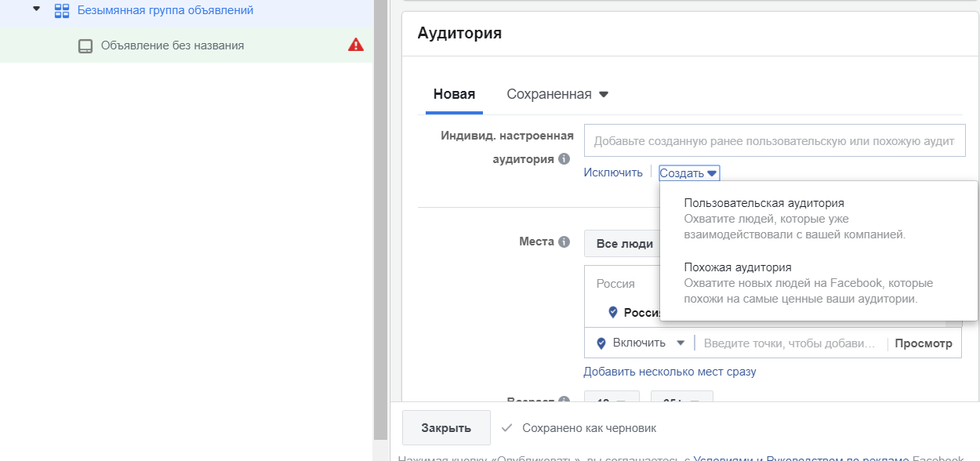Click the checkmark icon by Сохранено как черновик
Screen dimensions: 980x461
pyautogui.click(x=507, y=428)
